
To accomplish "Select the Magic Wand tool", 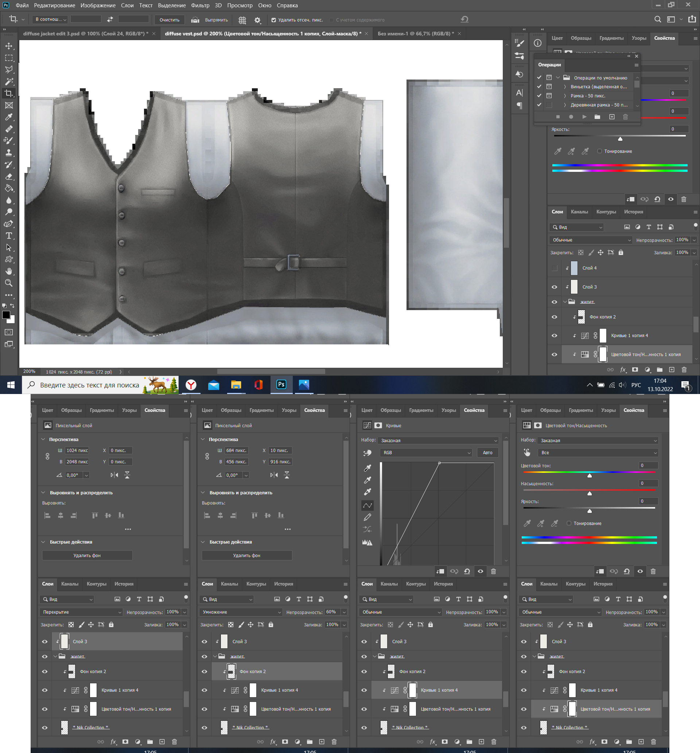I will (9, 81).
